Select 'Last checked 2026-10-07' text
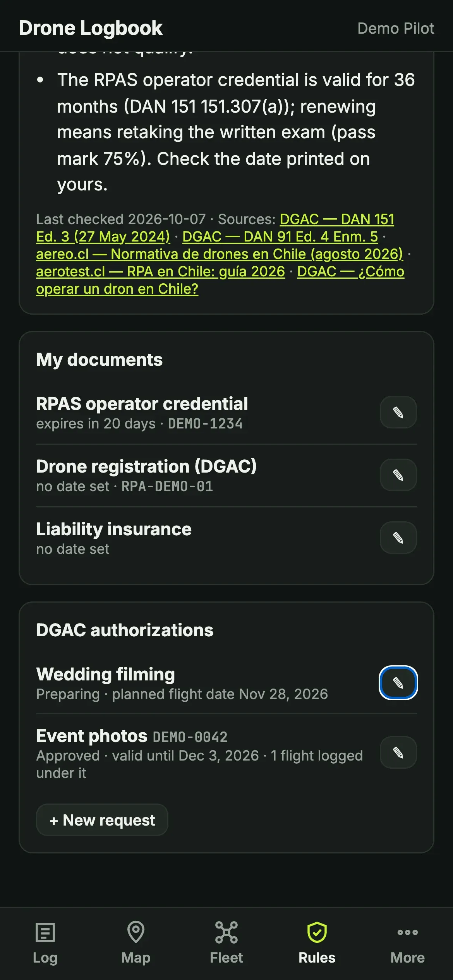Viewport: 453px width, 980px height. [x=121, y=219]
